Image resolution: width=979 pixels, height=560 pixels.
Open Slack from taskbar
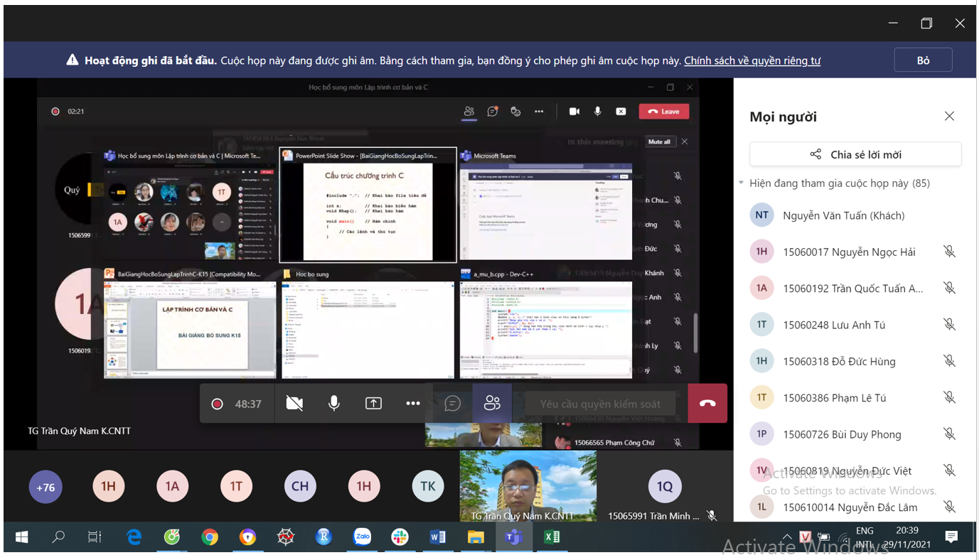point(400,537)
